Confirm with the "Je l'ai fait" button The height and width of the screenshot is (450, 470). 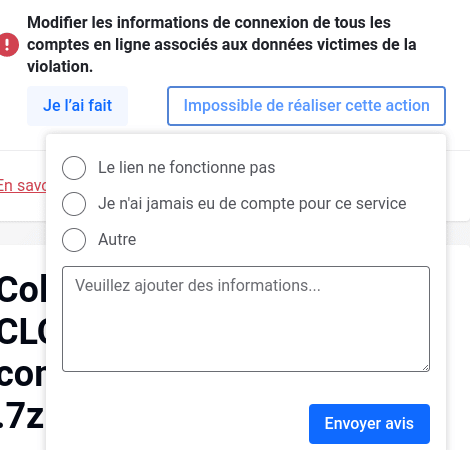(77, 106)
